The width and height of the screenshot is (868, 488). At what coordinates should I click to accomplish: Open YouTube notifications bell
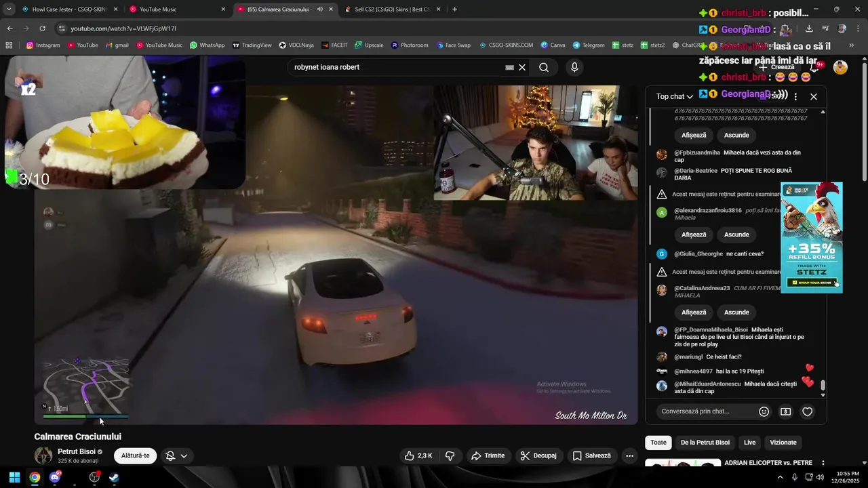click(815, 67)
